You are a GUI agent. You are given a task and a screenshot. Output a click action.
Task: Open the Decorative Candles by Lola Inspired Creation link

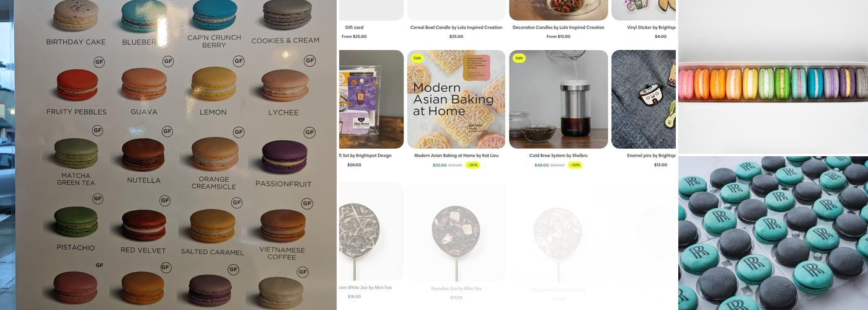pos(558,27)
